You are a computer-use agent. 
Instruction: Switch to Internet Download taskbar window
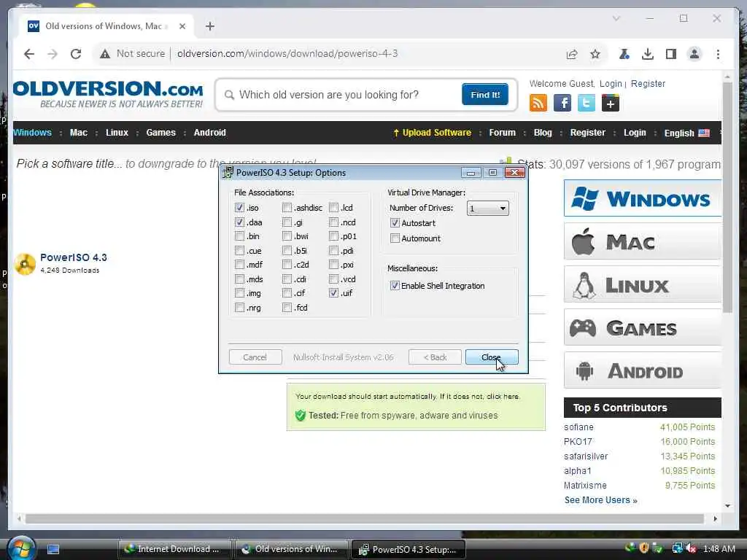point(174,549)
